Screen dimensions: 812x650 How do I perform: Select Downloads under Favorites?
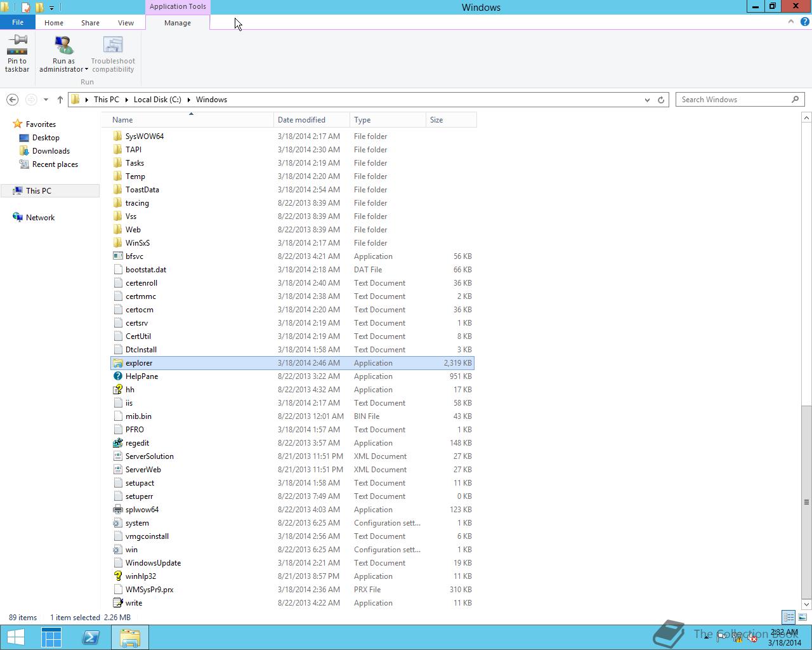pyautogui.click(x=51, y=151)
